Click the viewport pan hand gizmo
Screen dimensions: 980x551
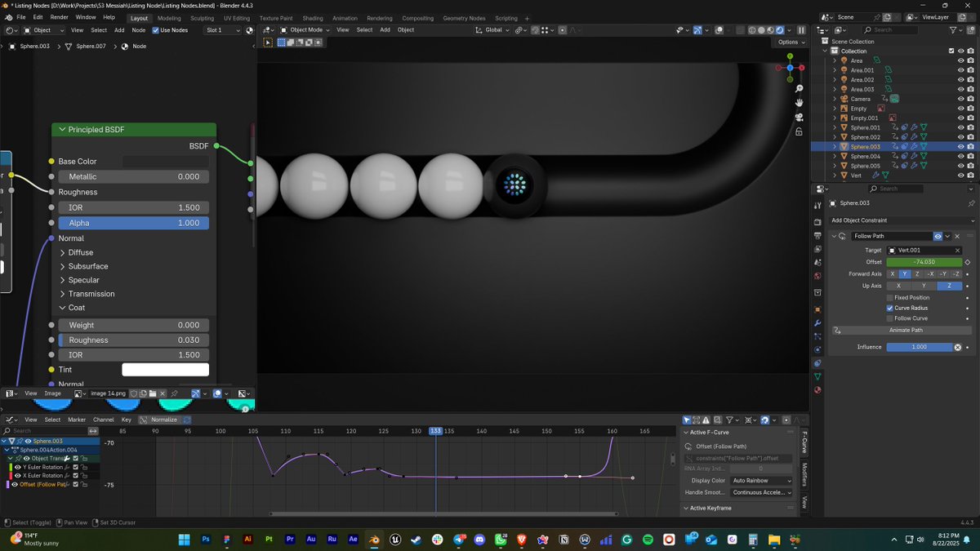[x=799, y=103]
